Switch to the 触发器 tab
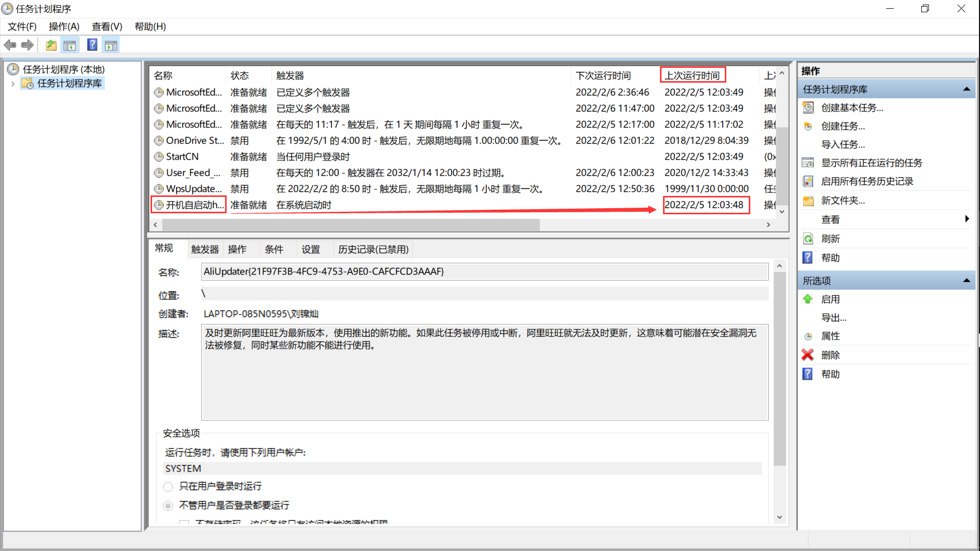This screenshot has height=551, width=980. 205,249
